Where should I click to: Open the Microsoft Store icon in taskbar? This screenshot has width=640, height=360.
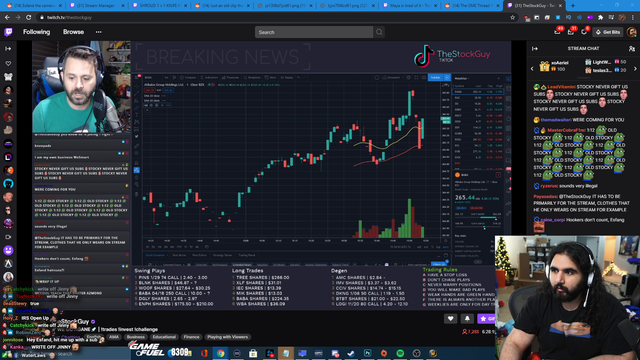click(x=253, y=353)
